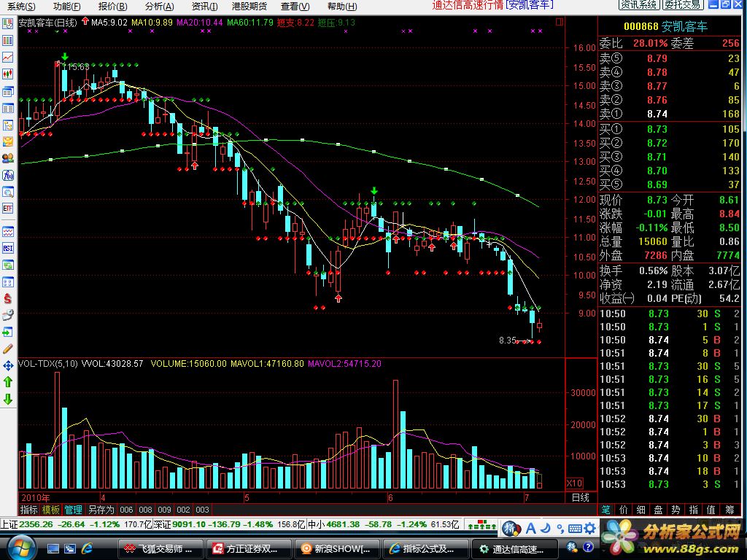Screen dimensions: 747x560
Task: Switch to the 细 tab in quote panel
Action: (641, 510)
